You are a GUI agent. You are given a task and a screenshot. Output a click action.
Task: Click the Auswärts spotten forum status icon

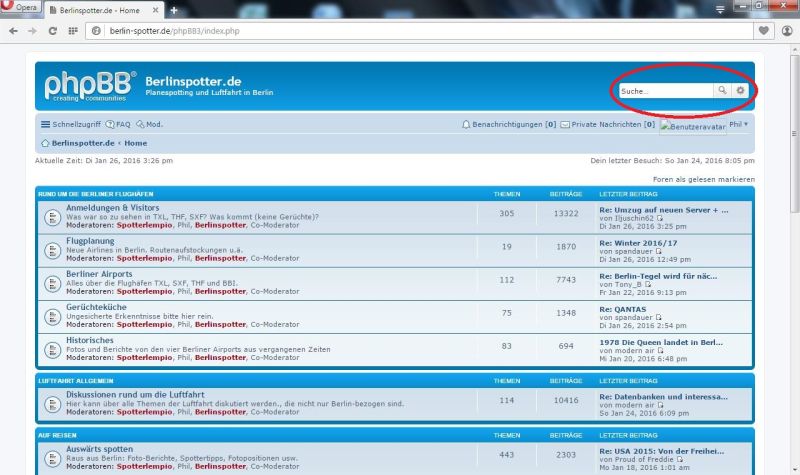(53, 459)
